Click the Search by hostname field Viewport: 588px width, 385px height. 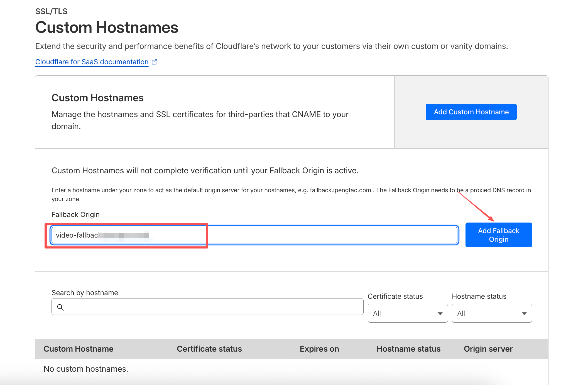[207, 307]
